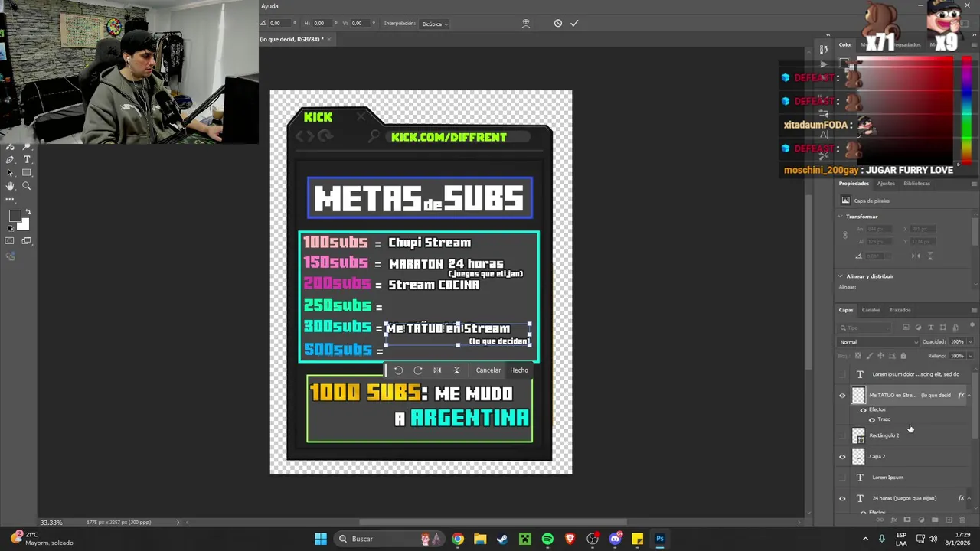Open Spotify from the taskbar
Screen dimensions: 980x551
pyautogui.click(x=547, y=539)
